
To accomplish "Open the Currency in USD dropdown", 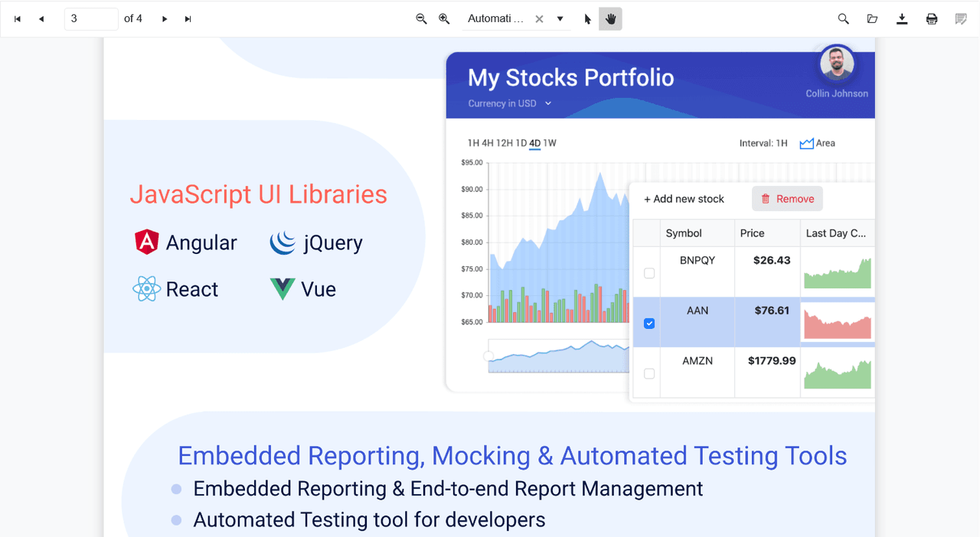I will pyautogui.click(x=510, y=103).
